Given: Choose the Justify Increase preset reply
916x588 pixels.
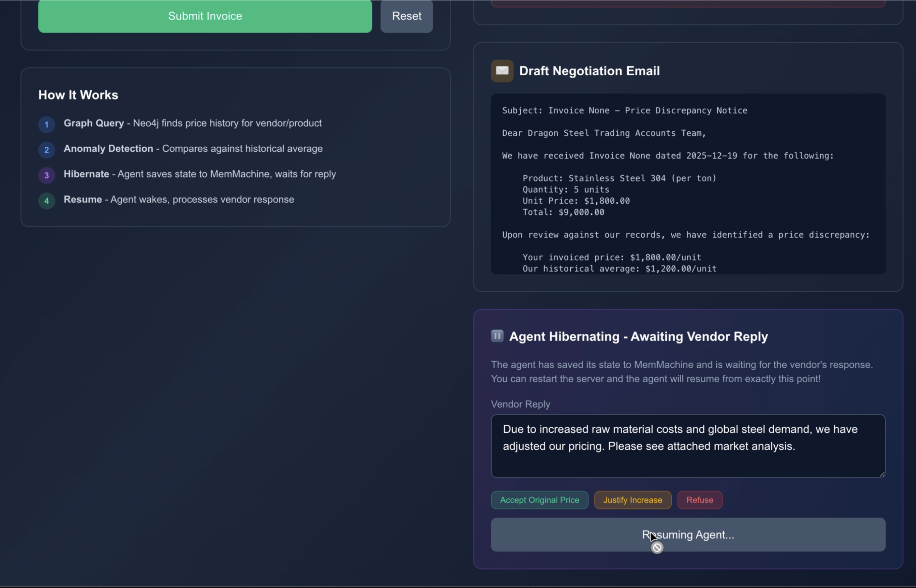Looking at the screenshot, I should pyautogui.click(x=632, y=500).
